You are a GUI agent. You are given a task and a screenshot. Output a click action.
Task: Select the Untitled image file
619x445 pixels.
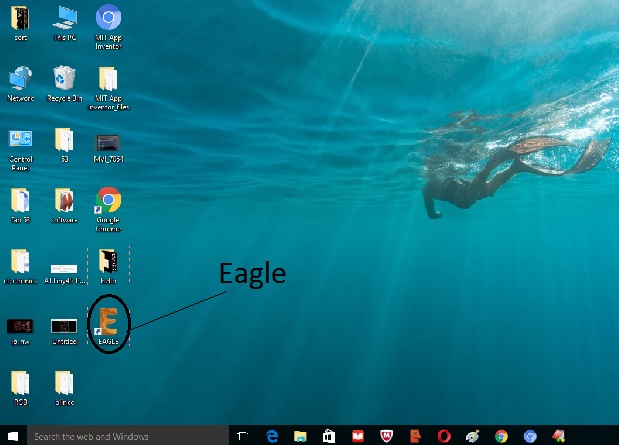[x=64, y=331]
